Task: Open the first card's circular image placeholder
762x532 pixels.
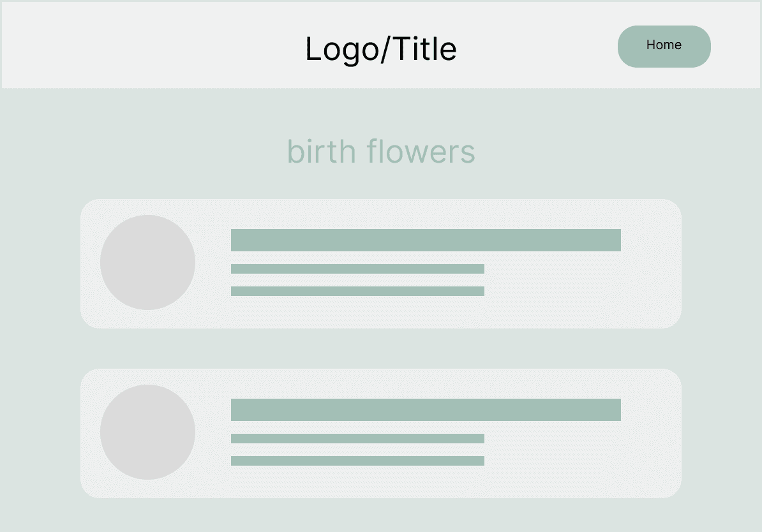Action: pos(147,262)
